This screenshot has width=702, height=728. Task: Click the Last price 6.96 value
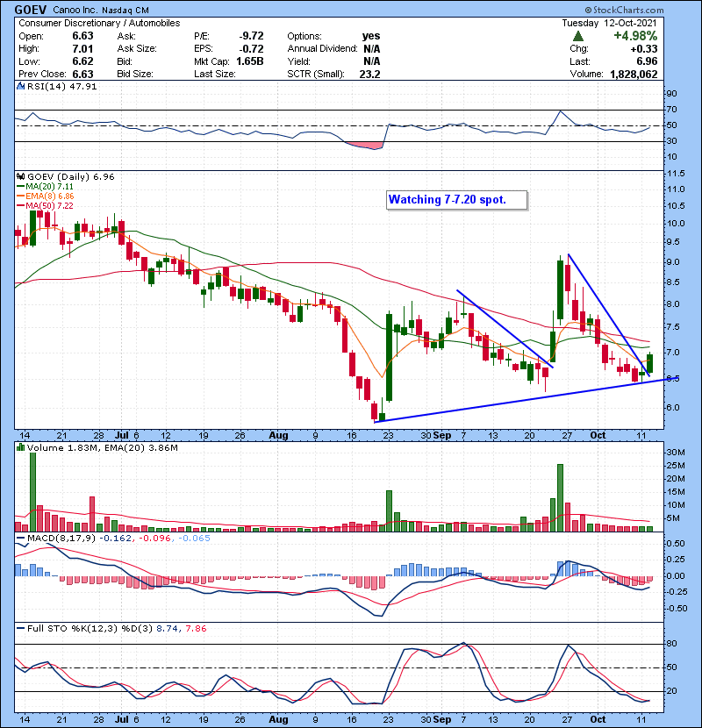coord(647,61)
